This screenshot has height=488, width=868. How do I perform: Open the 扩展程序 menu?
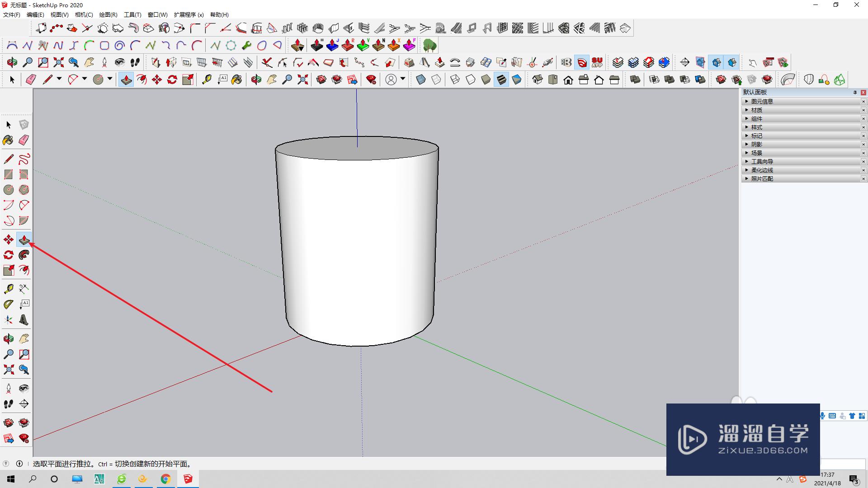189,14
